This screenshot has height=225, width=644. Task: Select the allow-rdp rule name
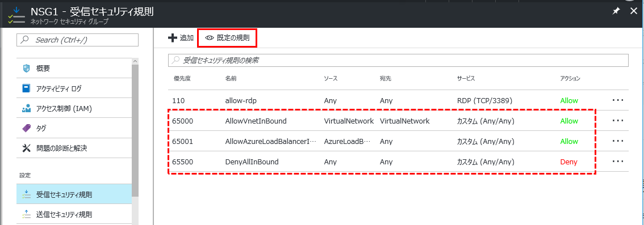point(240,101)
